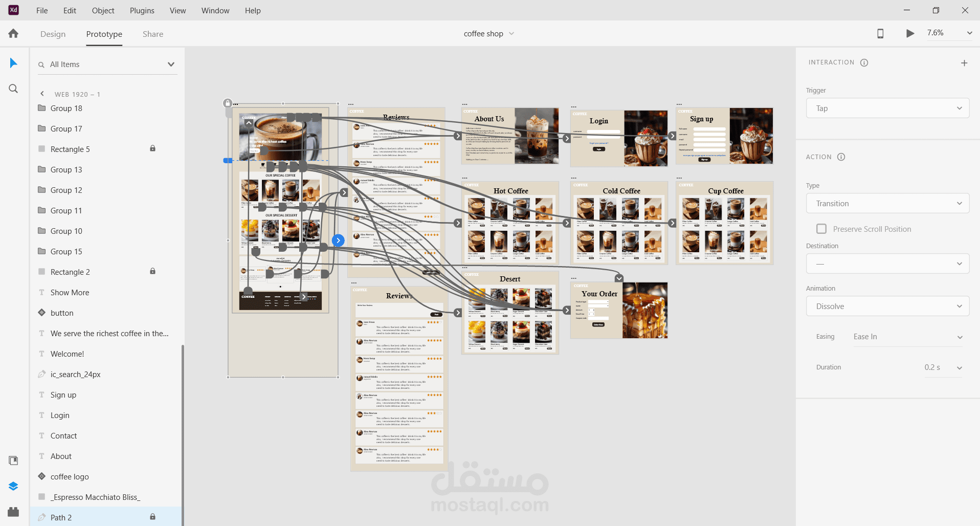Open the Plugins panel icon

[x=13, y=512]
